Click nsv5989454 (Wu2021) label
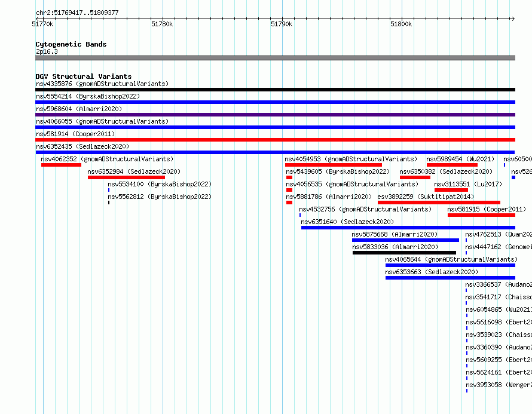Viewport: 532px width, 414px height. 460,159
